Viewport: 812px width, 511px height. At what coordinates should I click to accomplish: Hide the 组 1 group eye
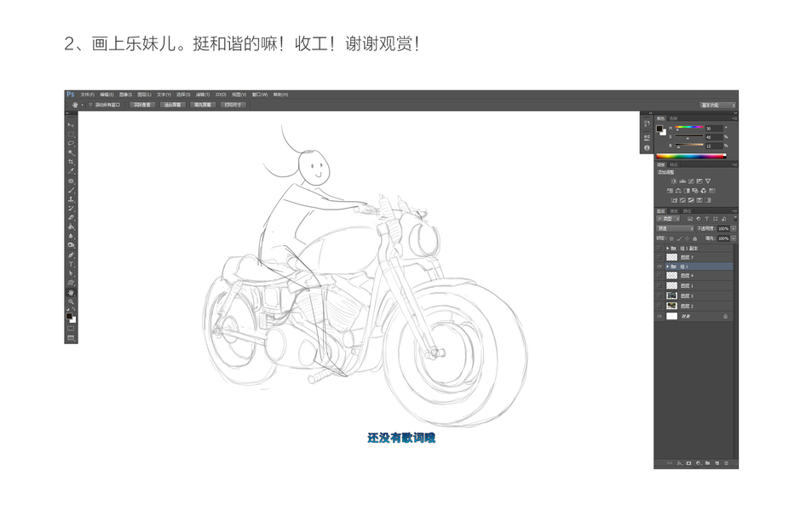tap(659, 267)
